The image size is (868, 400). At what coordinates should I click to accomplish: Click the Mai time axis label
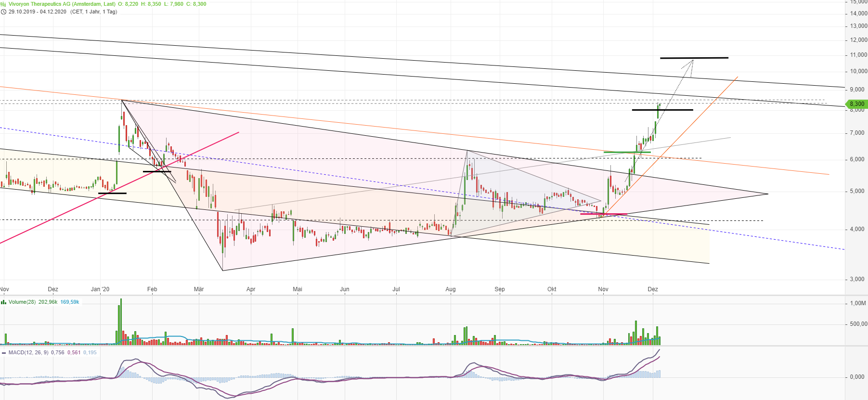click(x=298, y=289)
